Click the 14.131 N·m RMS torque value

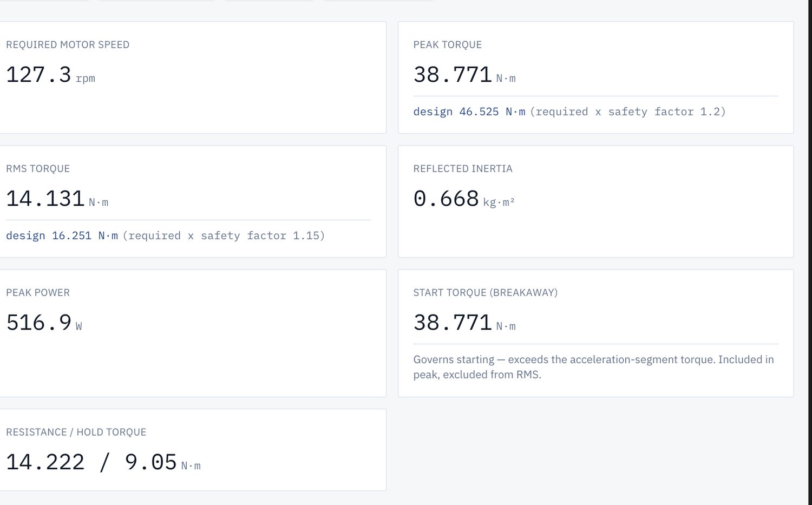(x=57, y=199)
